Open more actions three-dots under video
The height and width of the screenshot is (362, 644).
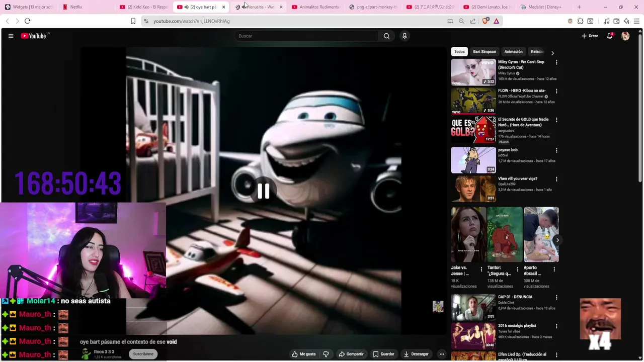click(x=442, y=354)
